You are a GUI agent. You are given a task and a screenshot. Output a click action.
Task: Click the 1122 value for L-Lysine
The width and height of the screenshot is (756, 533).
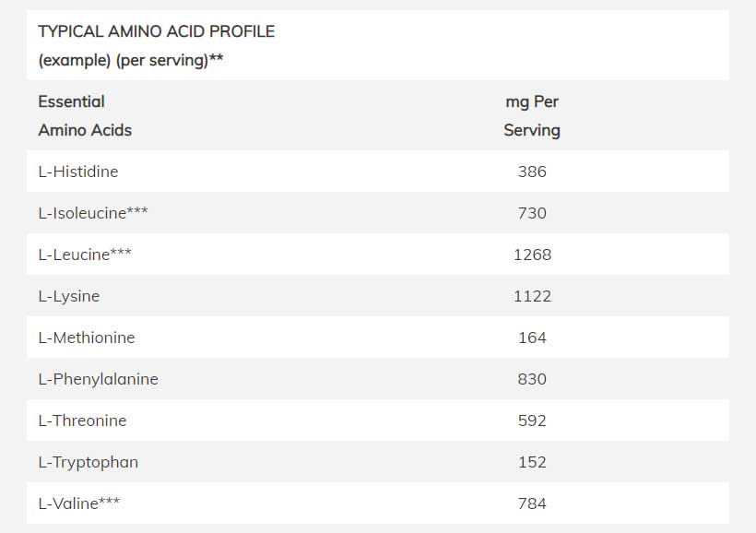532,296
